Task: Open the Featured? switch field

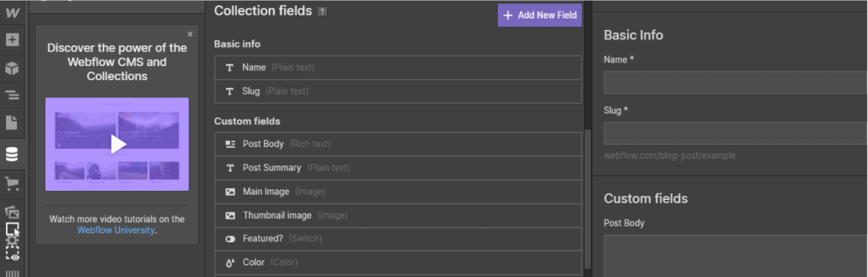Action: click(x=398, y=239)
